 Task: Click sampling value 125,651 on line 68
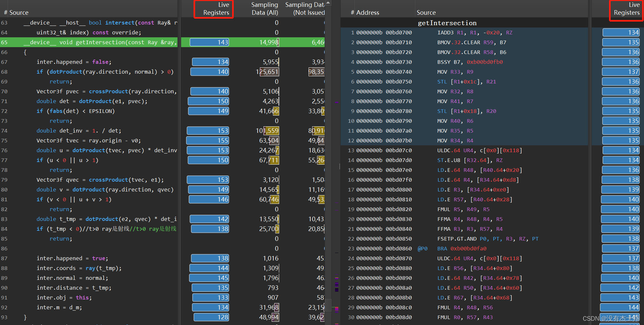point(267,72)
